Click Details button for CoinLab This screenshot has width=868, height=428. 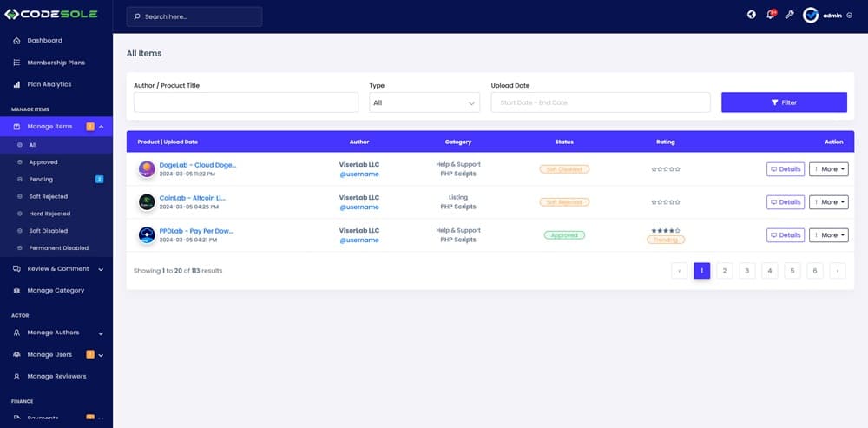(785, 202)
